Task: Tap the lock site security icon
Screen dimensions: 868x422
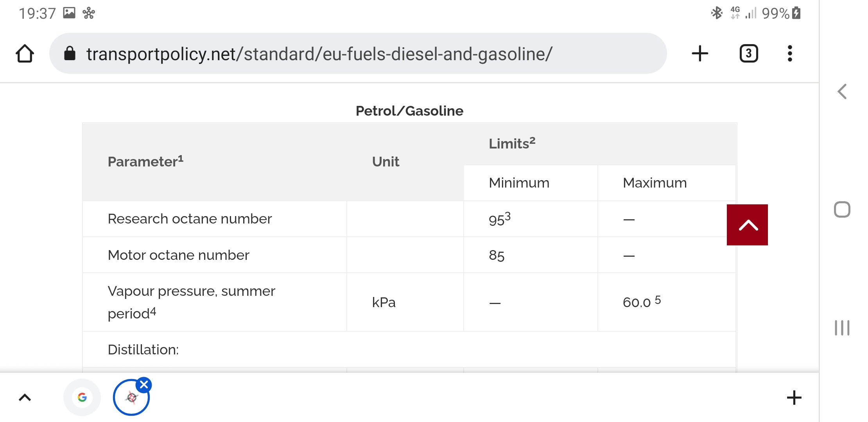Action: click(70, 54)
